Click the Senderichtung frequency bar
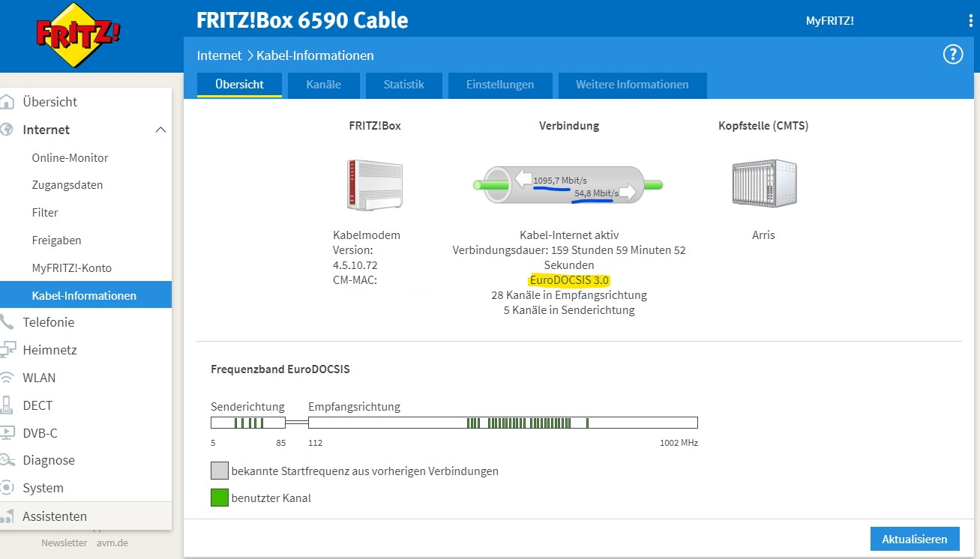The width and height of the screenshot is (980, 559). [x=248, y=423]
